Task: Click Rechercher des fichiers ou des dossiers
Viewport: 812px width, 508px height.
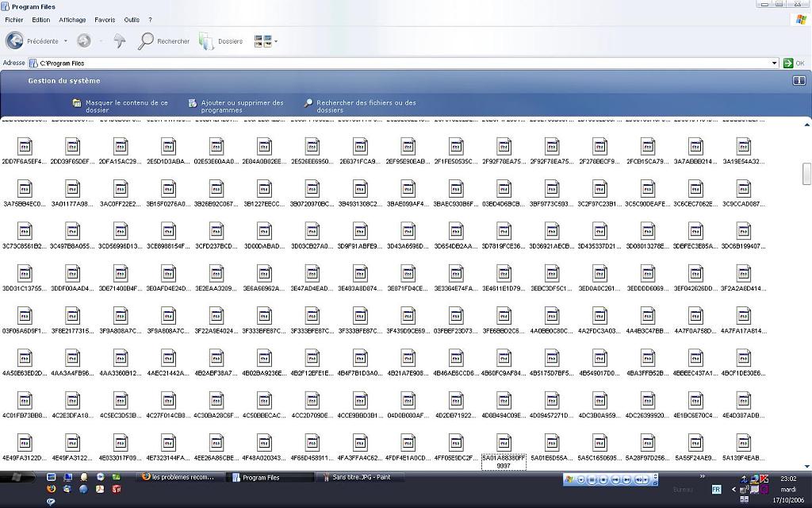Action: (x=360, y=106)
